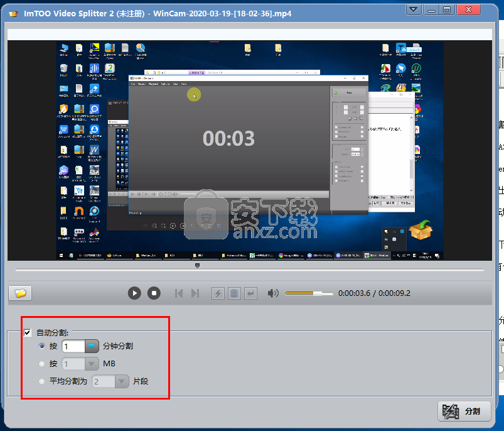The width and height of the screenshot is (504, 431).
Task: Open the segment count dropdown
Action: (x=122, y=381)
